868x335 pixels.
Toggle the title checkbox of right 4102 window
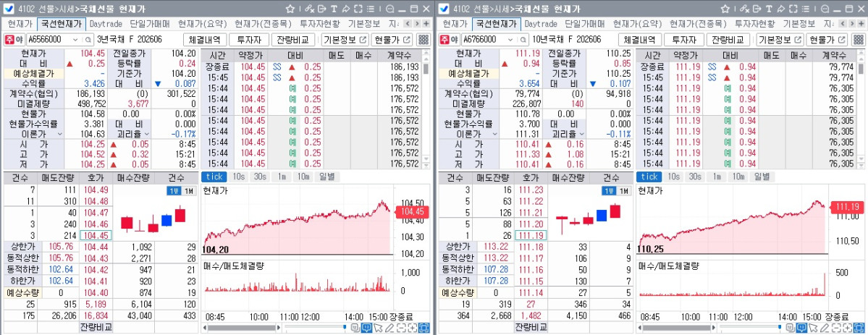click(444, 9)
